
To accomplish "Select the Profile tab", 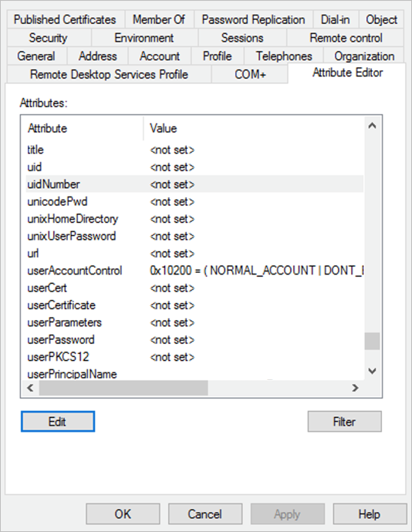I will tap(218, 56).
